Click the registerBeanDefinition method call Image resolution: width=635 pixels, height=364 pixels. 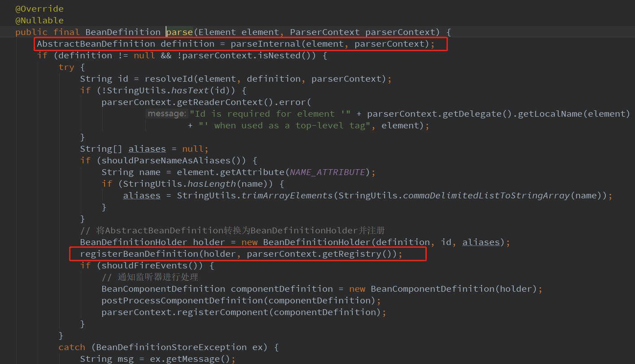tap(139, 254)
